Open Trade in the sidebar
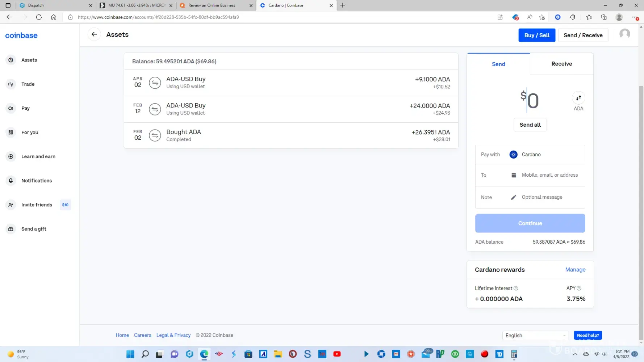Viewport: 644px width, 362px height. (28, 84)
